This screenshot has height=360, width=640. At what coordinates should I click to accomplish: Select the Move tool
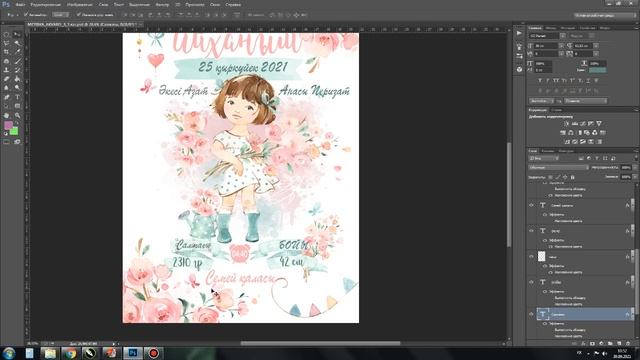17,34
